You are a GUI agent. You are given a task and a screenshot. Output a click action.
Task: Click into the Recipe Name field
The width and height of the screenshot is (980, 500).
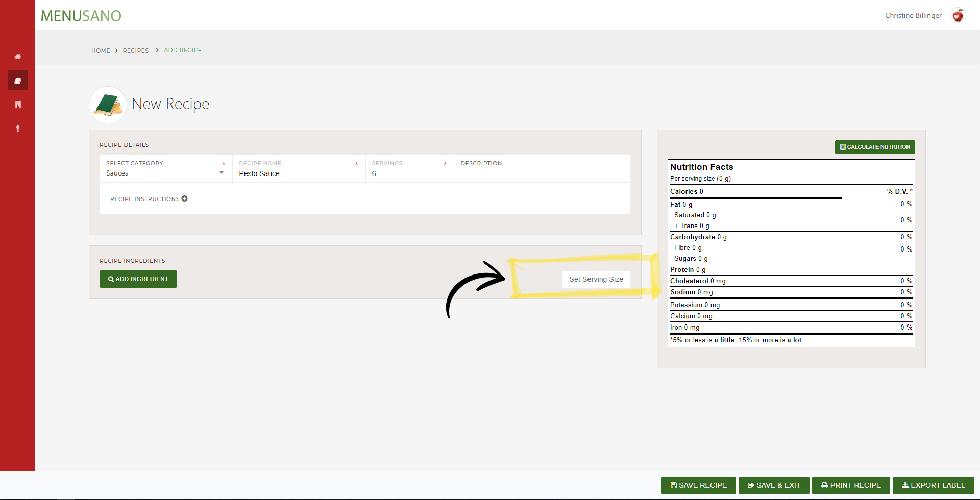(x=296, y=173)
